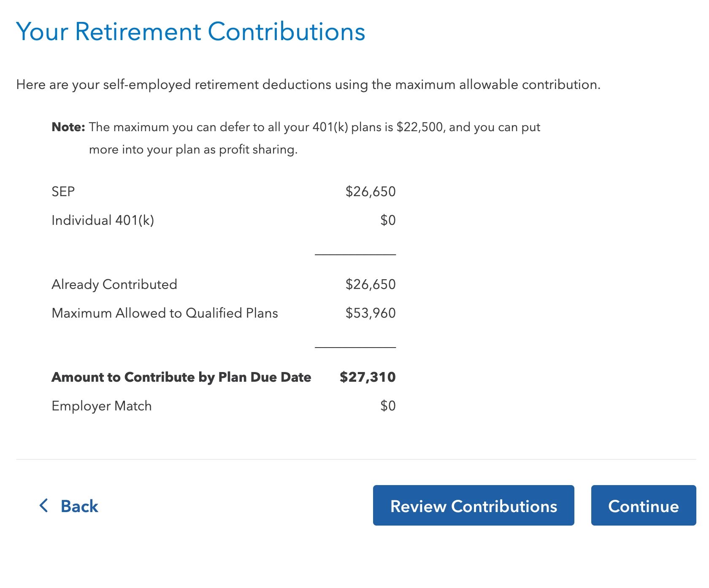
Task: Click the Continue button
Action: pyautogui.click(x=644, y=505)
